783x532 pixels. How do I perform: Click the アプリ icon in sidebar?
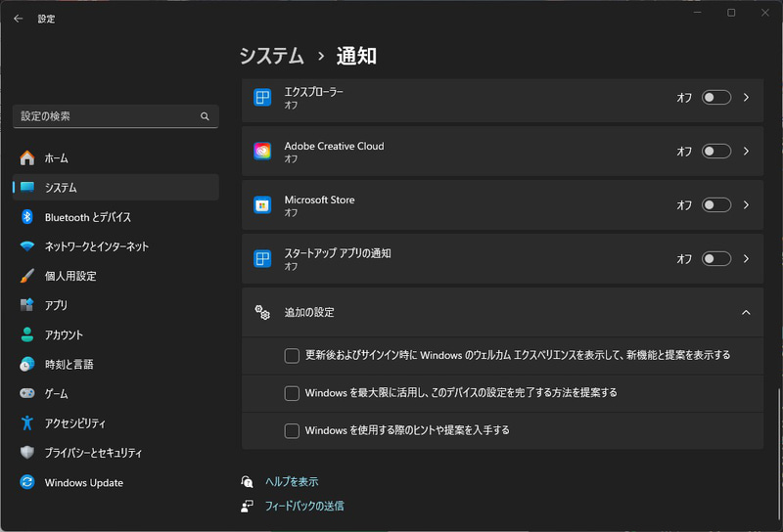click(x=27, y=305)
